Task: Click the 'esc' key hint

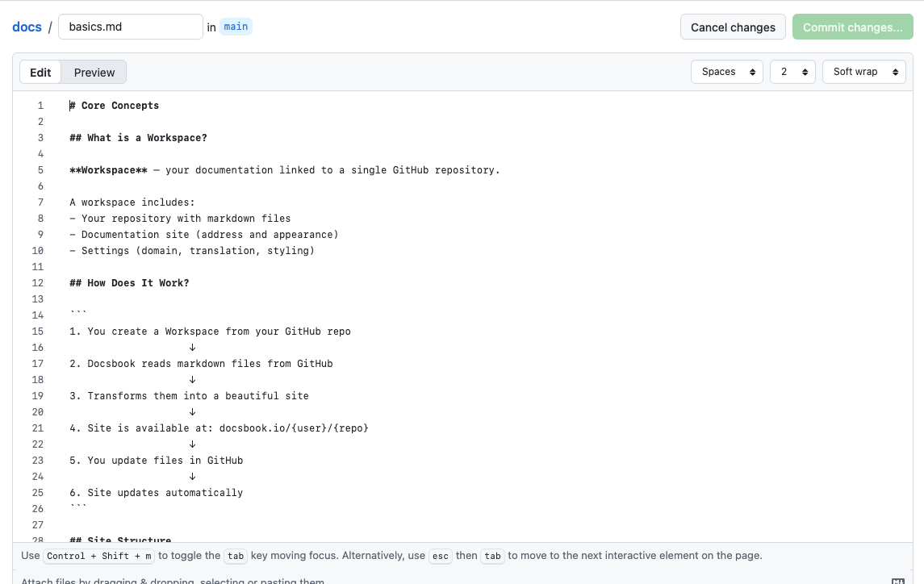Action: 440,556
